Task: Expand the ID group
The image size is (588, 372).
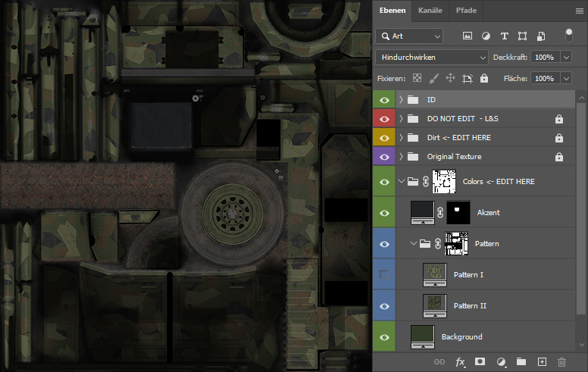Action: tap(401, 99)
